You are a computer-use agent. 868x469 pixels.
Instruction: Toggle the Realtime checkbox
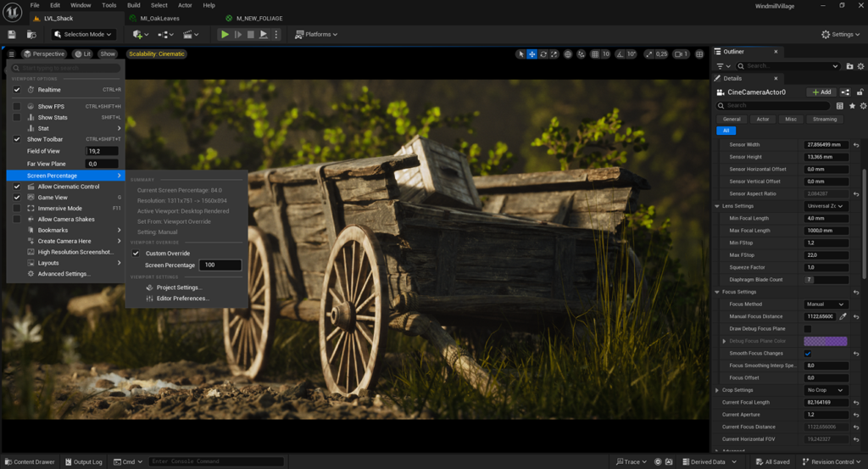coord(17,90)
